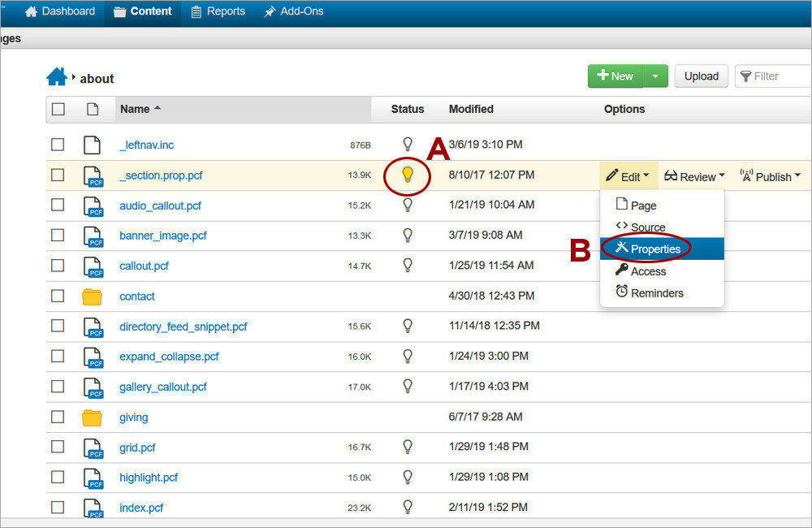Screen dimensions: 812x528
Task: Open the Publish dropdown
Action: (771, 176)
